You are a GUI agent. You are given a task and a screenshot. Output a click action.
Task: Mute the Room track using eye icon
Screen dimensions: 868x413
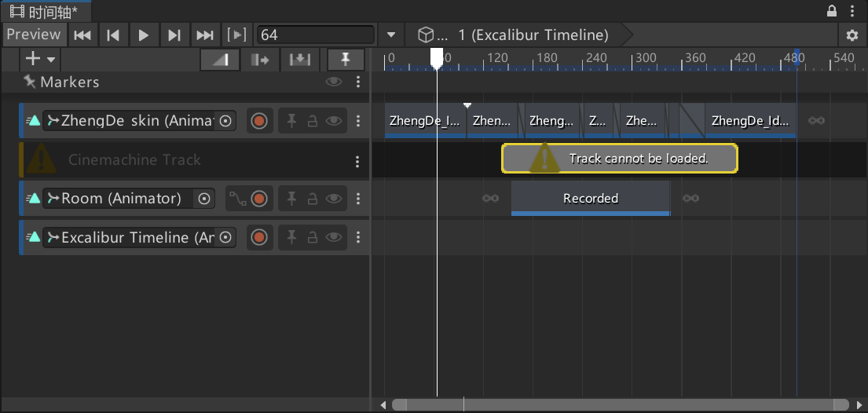coord(335,199)
